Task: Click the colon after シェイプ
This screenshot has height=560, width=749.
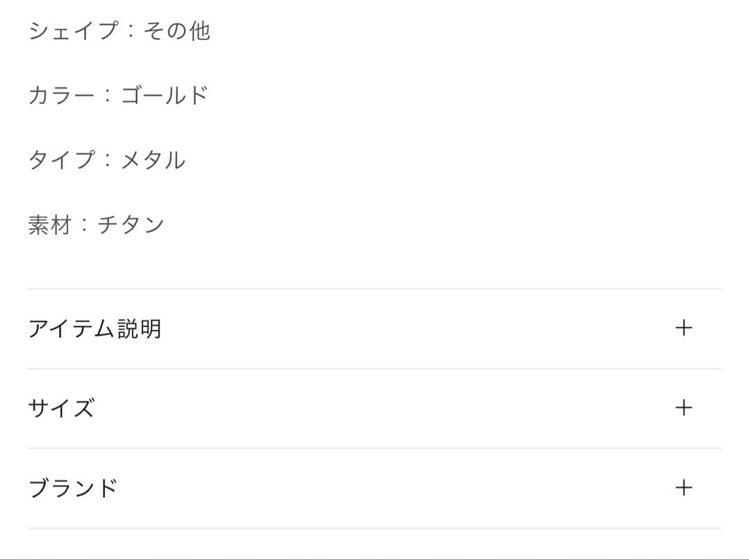Action: pos(130,32)
